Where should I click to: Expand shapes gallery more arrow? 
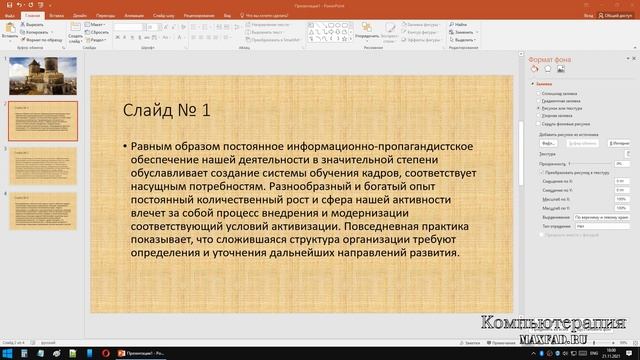coord(351,40)
